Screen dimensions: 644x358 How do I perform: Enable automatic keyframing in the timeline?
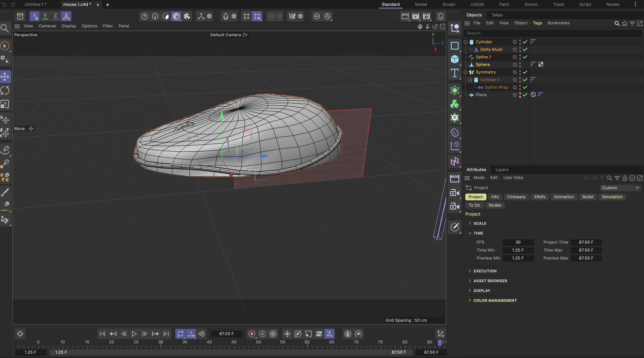click(262, 334)
